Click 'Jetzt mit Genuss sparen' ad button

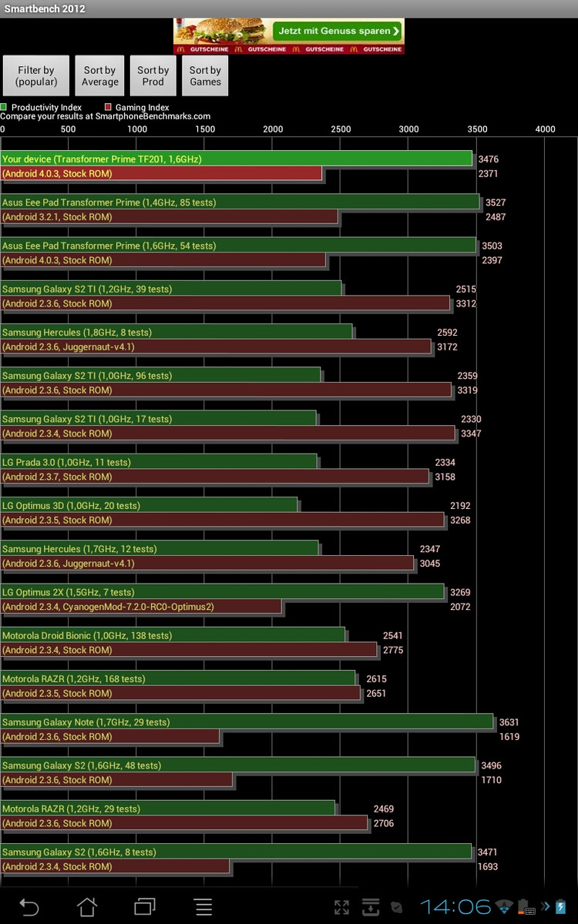pyautogui.click(x=338, y=32)
